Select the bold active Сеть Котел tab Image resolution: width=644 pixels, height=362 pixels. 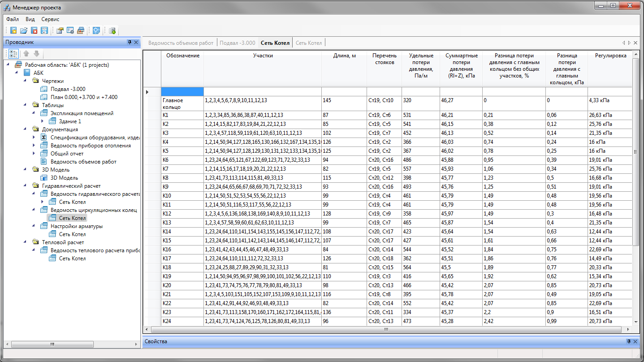click(275, 43)
